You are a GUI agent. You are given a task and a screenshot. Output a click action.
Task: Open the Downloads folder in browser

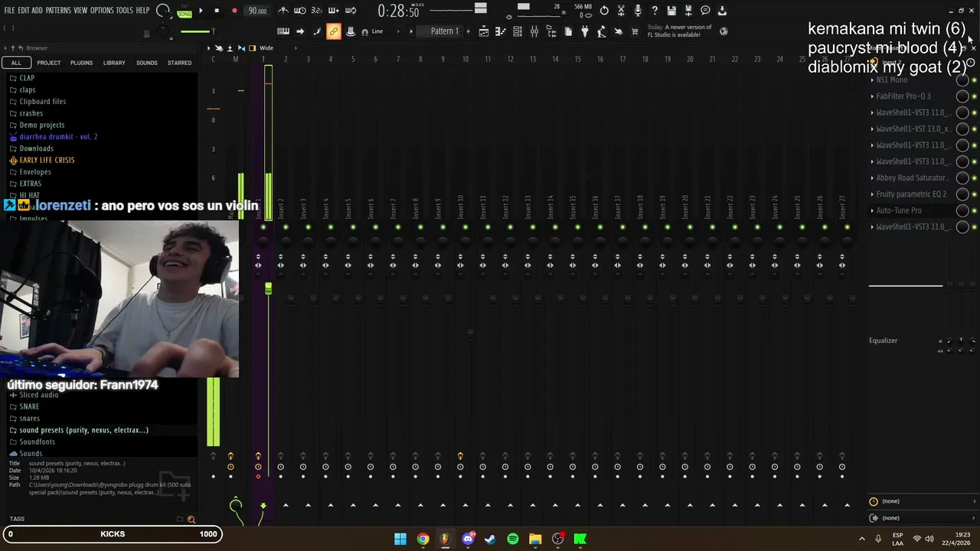pyautogui.click(x=36, y=148)
